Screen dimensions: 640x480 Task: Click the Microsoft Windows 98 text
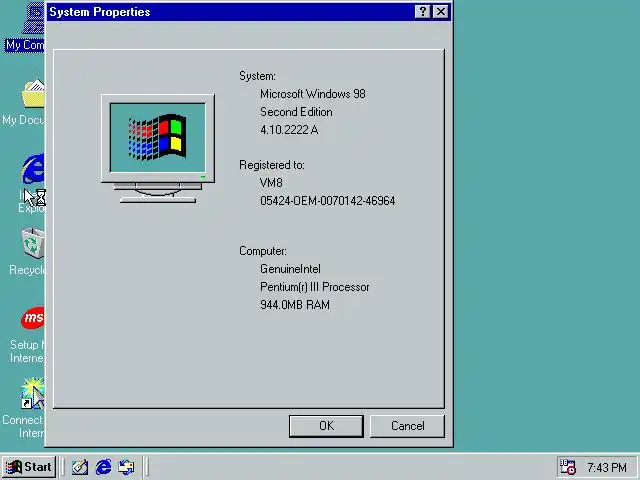coord(313,94)
